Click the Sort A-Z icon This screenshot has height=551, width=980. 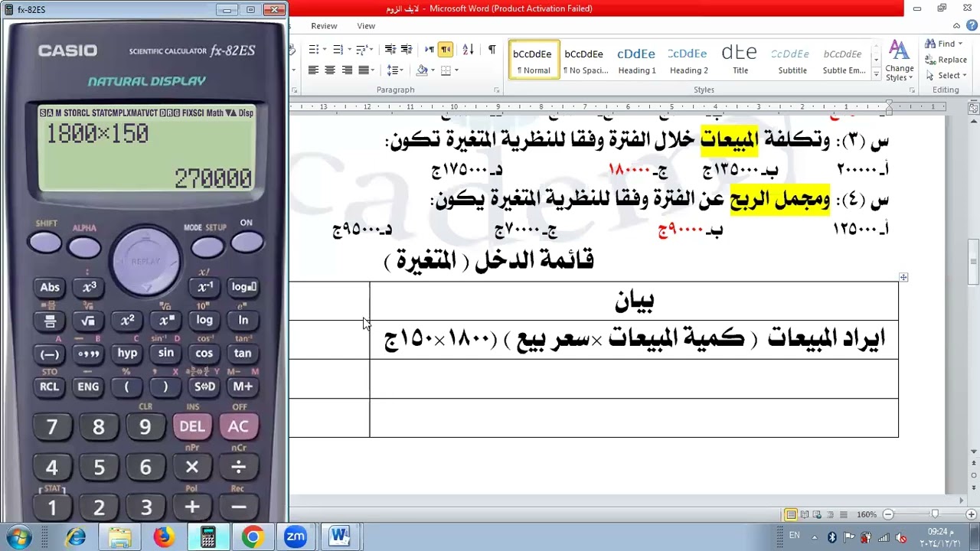(x=469, y=50)
